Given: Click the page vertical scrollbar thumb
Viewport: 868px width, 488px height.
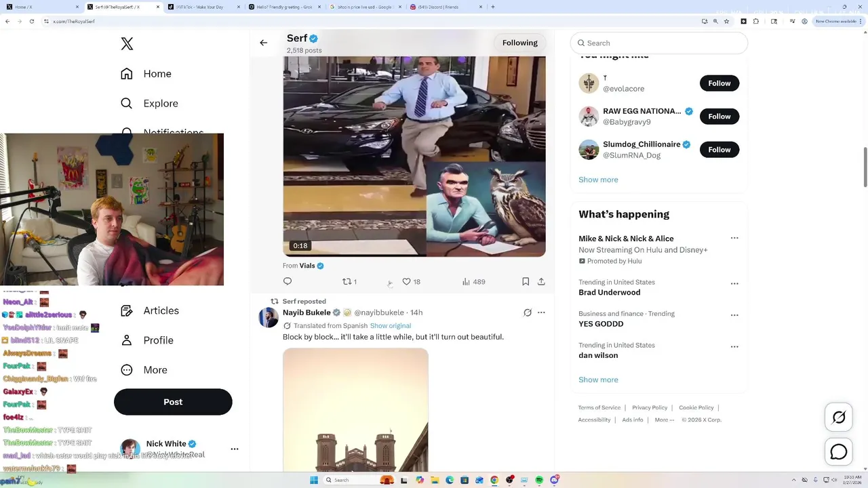Looking at the screenshot, I should 865,167.
